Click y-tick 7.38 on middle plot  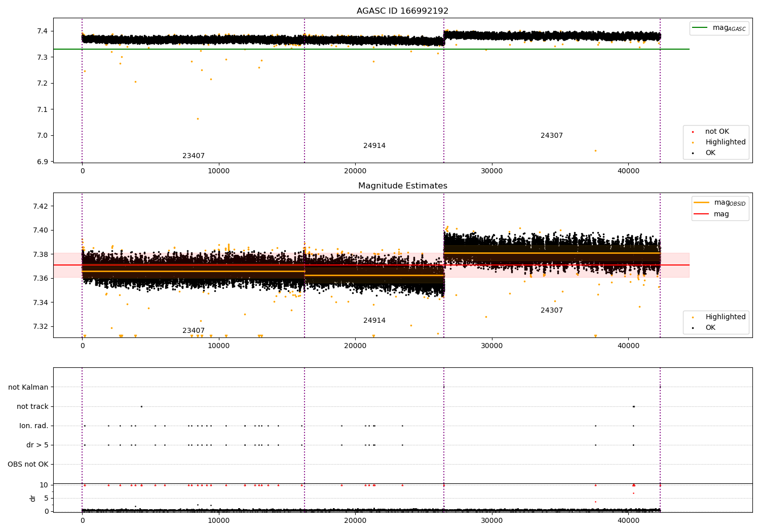click(41, 254)
